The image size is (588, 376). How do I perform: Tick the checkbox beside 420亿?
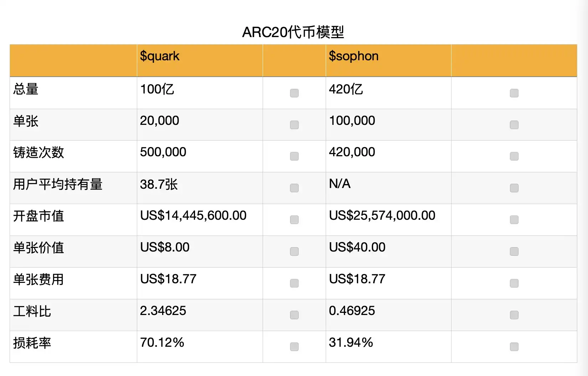pyautogui.click(x=514, y=93)
